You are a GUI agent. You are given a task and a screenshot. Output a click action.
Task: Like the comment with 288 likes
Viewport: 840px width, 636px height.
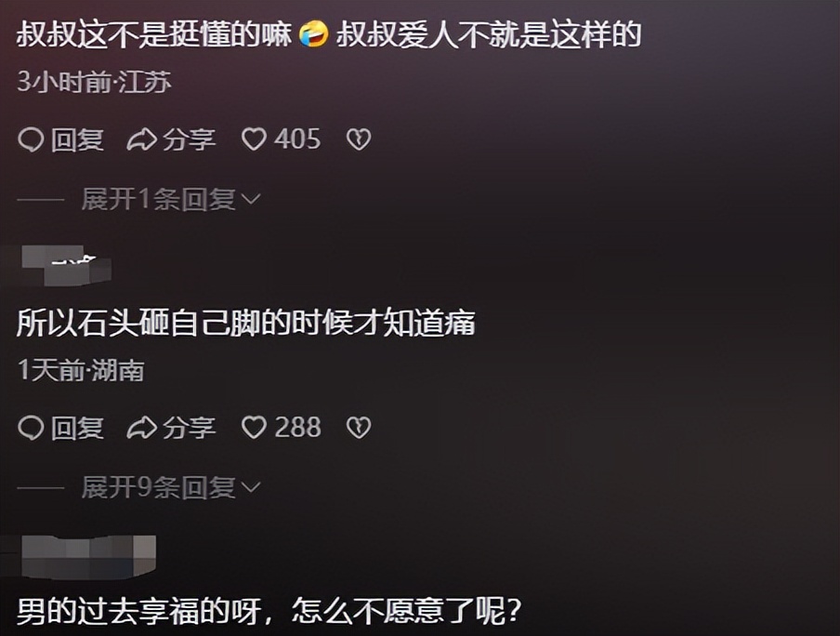254,428
